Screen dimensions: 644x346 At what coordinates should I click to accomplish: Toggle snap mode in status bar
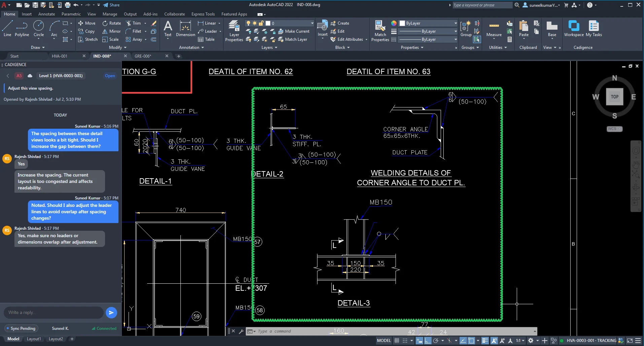pos(405,341)
